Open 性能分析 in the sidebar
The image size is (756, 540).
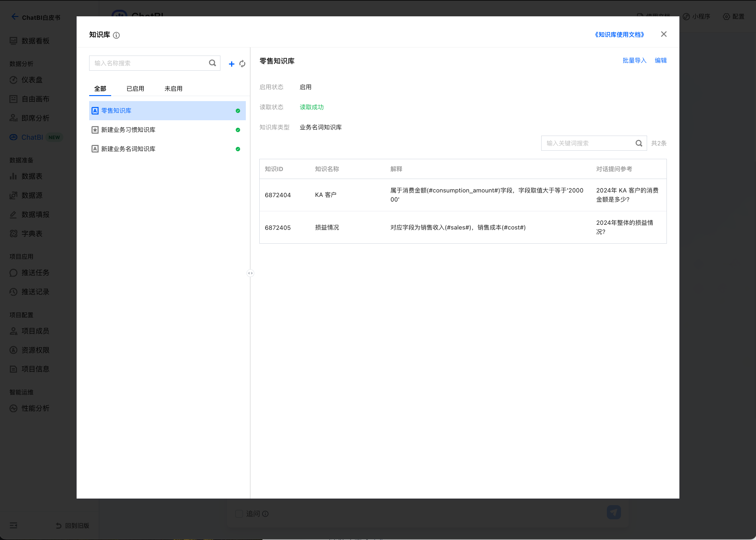tap(30, 408)
